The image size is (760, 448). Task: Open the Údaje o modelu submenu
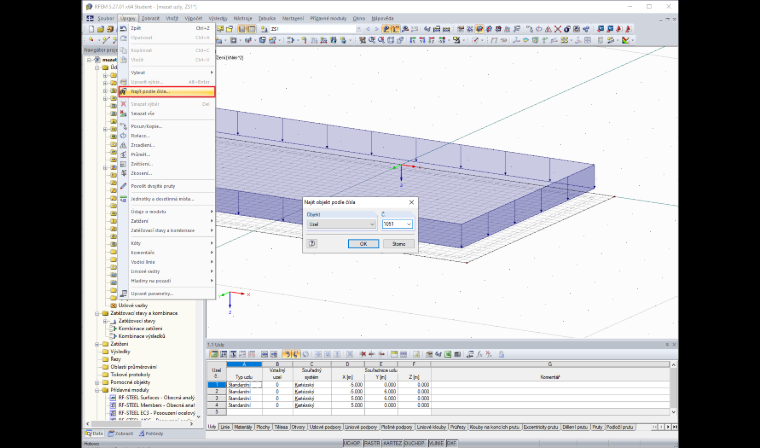click(x=167, y=211)
